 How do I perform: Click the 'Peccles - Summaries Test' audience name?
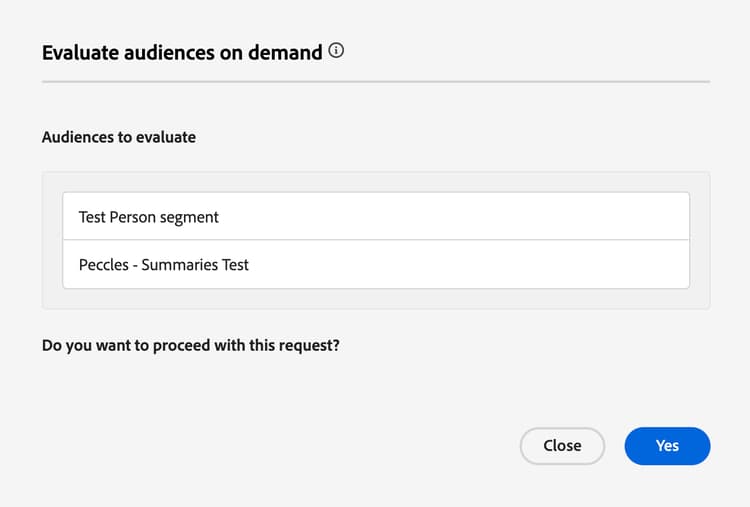click(164, 265)
